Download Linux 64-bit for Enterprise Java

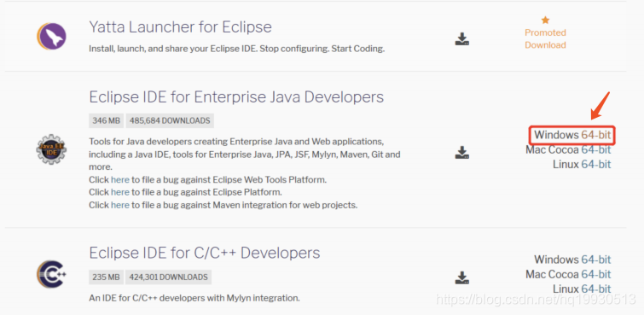point(596,165)
